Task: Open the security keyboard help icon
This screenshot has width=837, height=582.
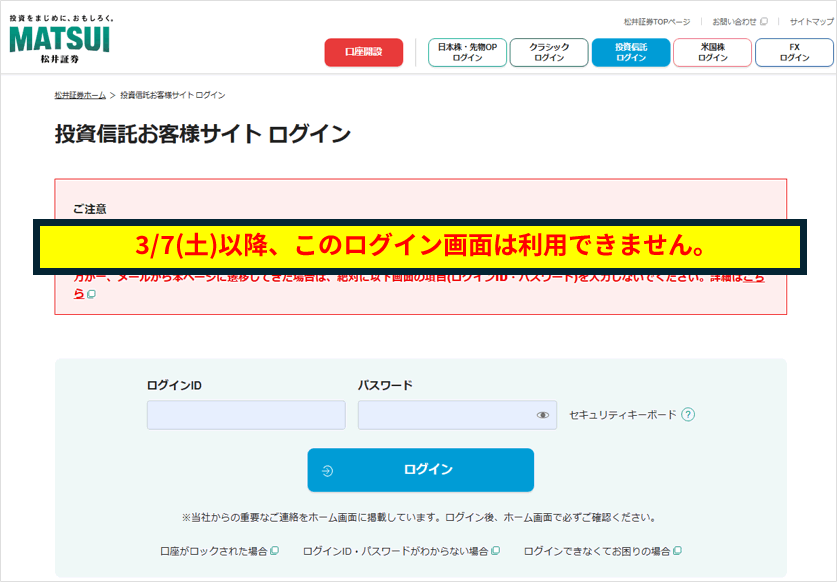Action: tap(688, 415)
